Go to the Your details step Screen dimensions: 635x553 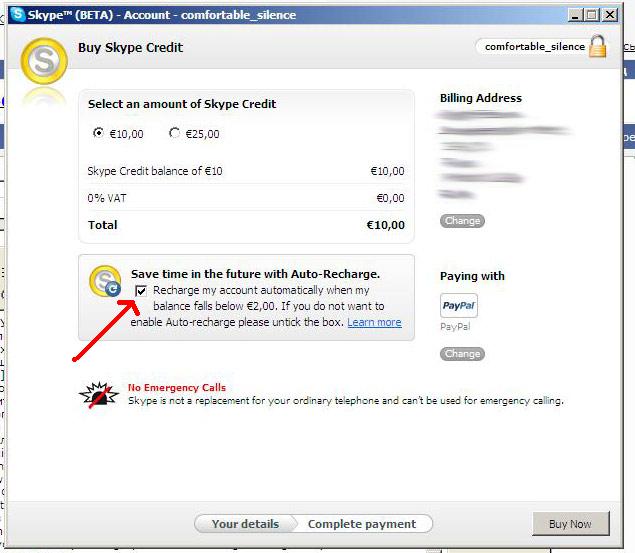[245, 524]
